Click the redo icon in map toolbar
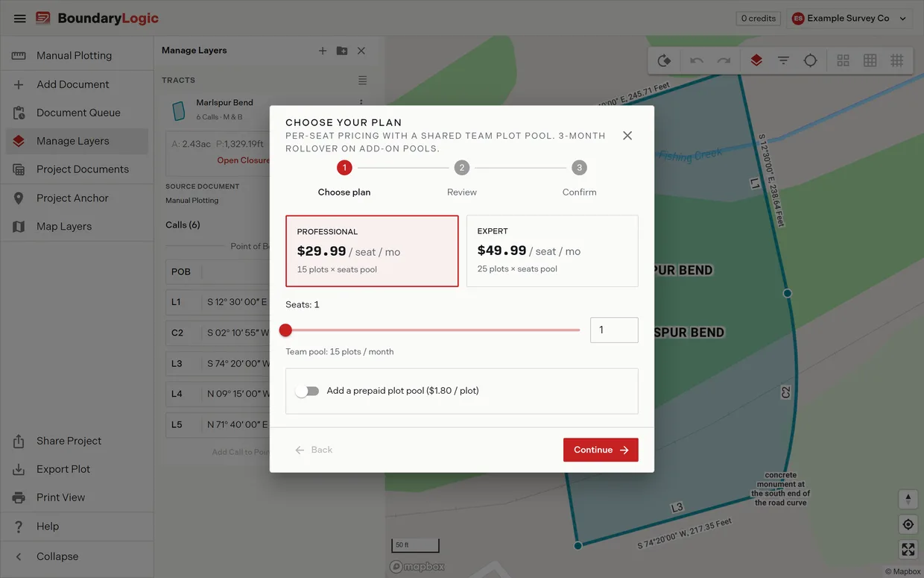Viewport: 924px width, 578px height. [x=724, y=60]
